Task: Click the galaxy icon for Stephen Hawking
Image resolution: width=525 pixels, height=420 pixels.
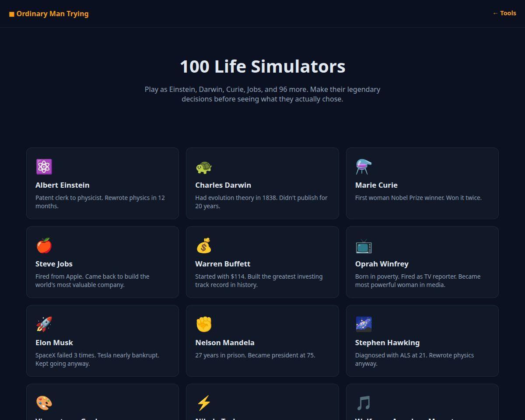Action: 364,324
